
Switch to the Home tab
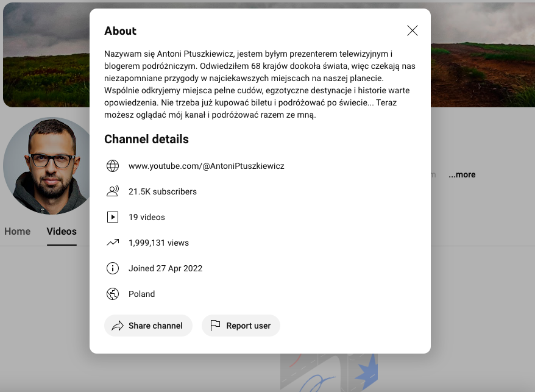coord(18,232)
